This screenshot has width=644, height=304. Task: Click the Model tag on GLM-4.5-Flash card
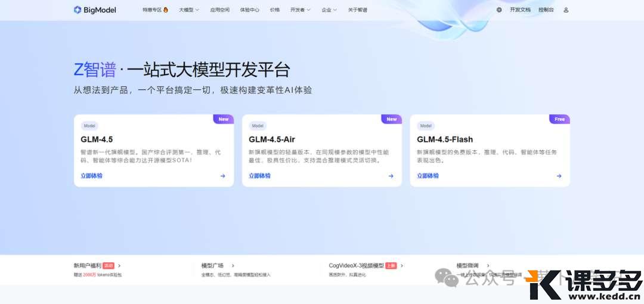(426, 126)
